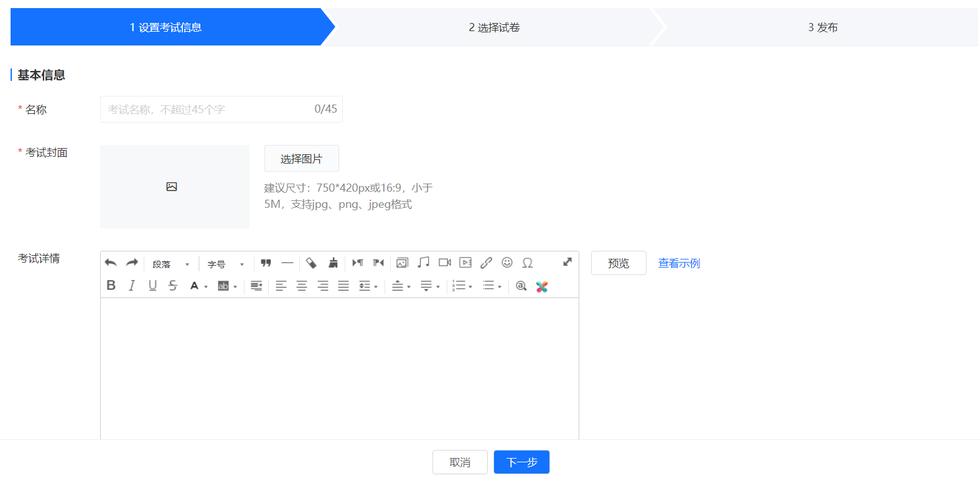
Task: Click the 下一步 next button
Action: [521, 462]
